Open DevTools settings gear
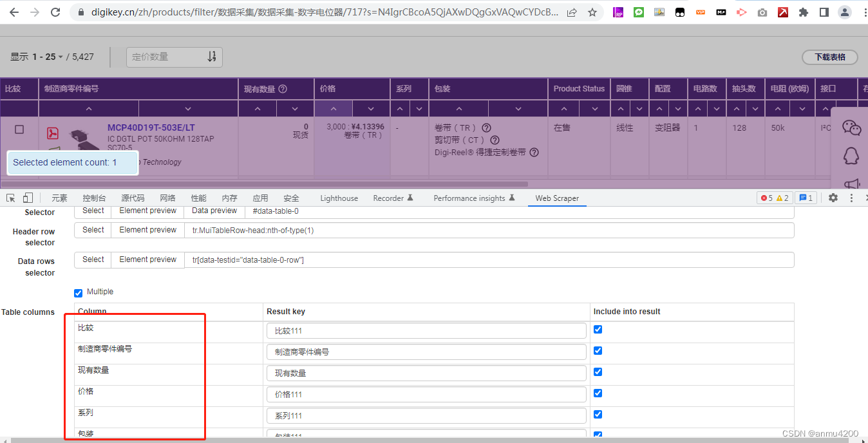The image size is (868, 443). 833,198
